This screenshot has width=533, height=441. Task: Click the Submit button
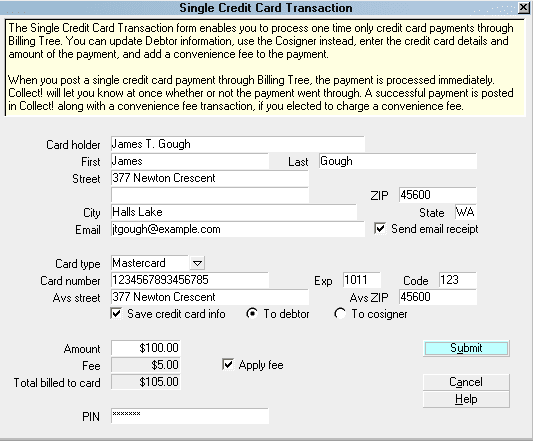466,348
